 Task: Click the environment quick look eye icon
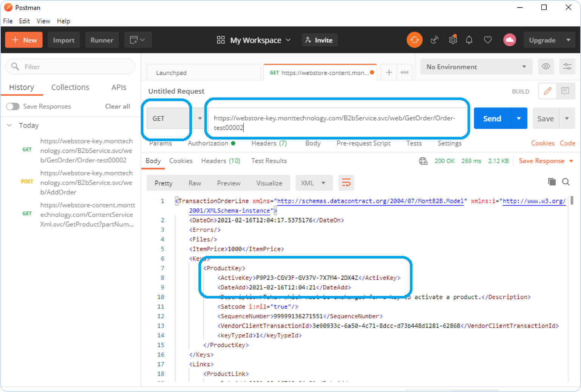coord(546,67)
